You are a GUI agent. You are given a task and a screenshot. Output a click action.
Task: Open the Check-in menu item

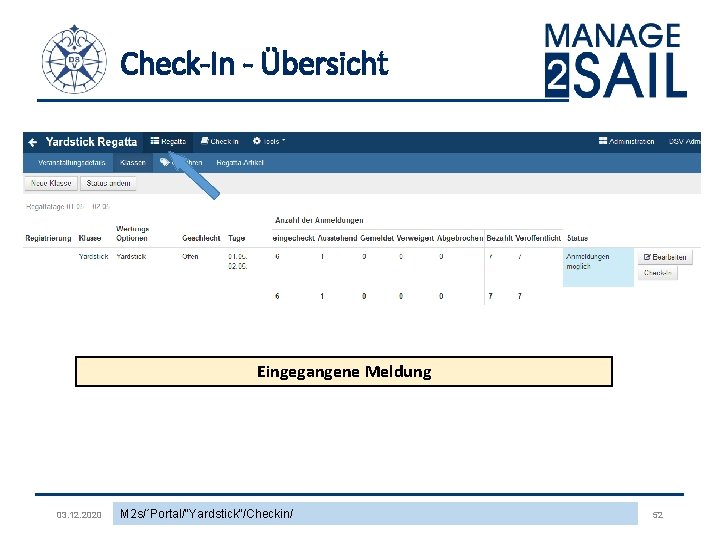point(219,141)
